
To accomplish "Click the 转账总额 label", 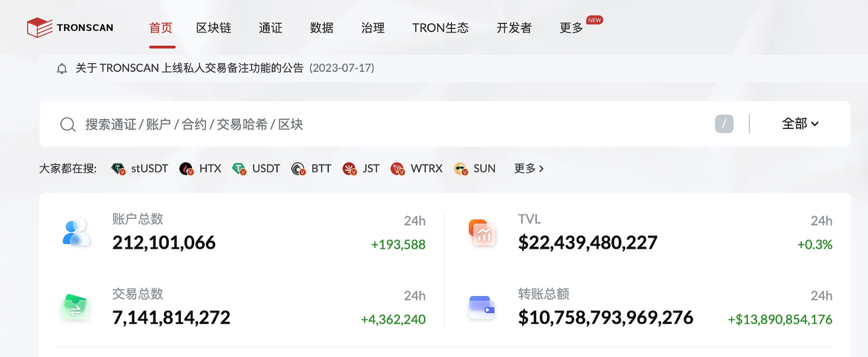I will 543,294.
